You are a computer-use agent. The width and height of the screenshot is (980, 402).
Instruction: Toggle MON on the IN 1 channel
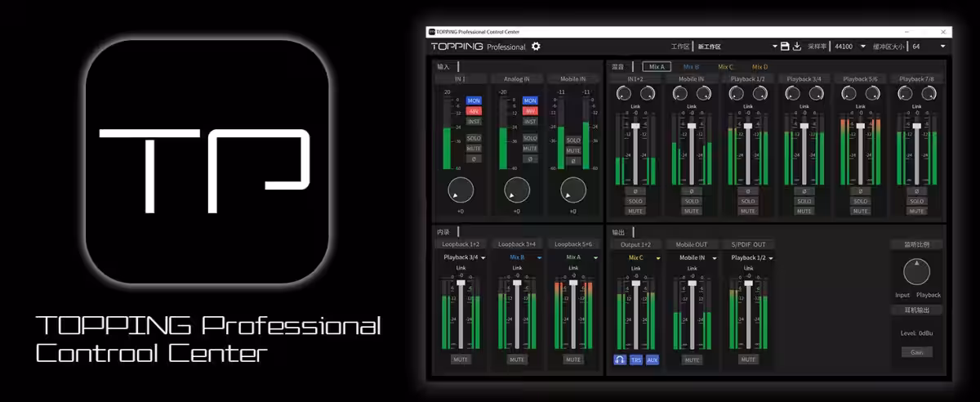pos(474,100)
